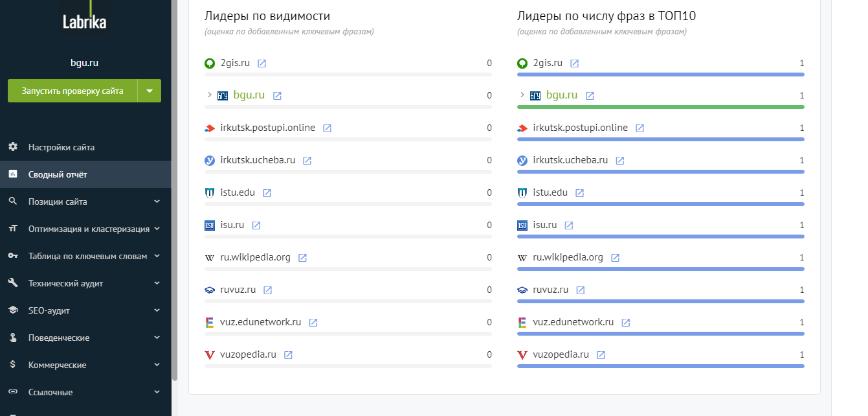The height and width of the screenshot is (416, 868).
Task: Open istu.edu external link in visibility leaders
Action: (x=267, y=193)
